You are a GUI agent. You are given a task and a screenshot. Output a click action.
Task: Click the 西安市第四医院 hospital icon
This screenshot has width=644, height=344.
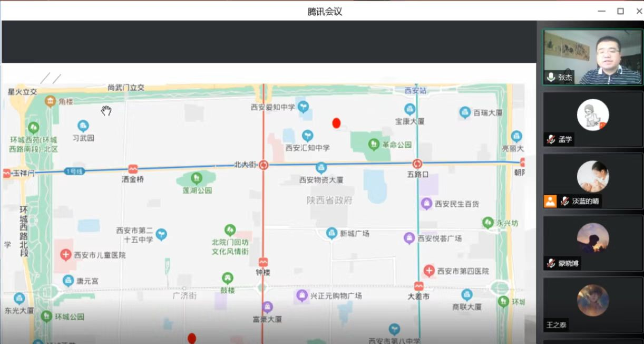[x=429, y=271]
